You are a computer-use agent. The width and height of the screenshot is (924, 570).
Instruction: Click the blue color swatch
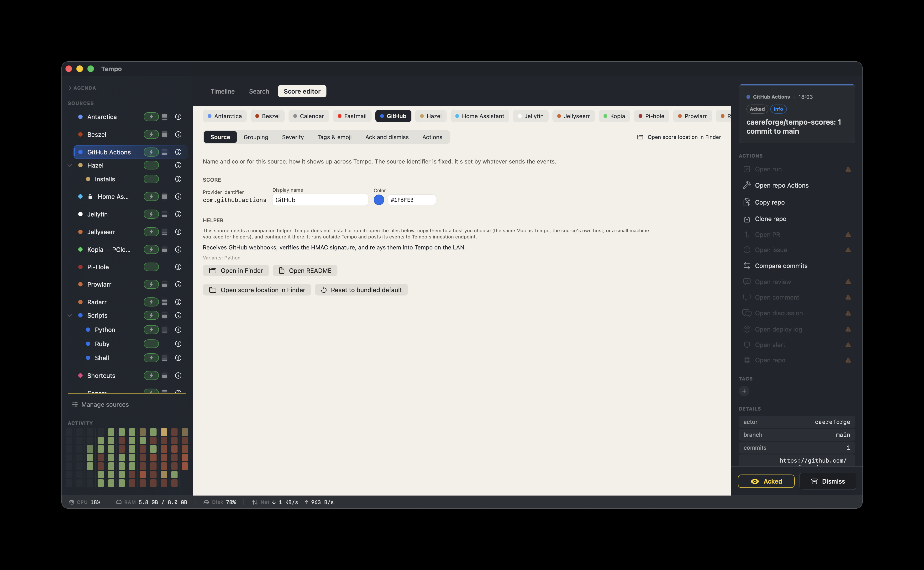[x=379, y=200]
